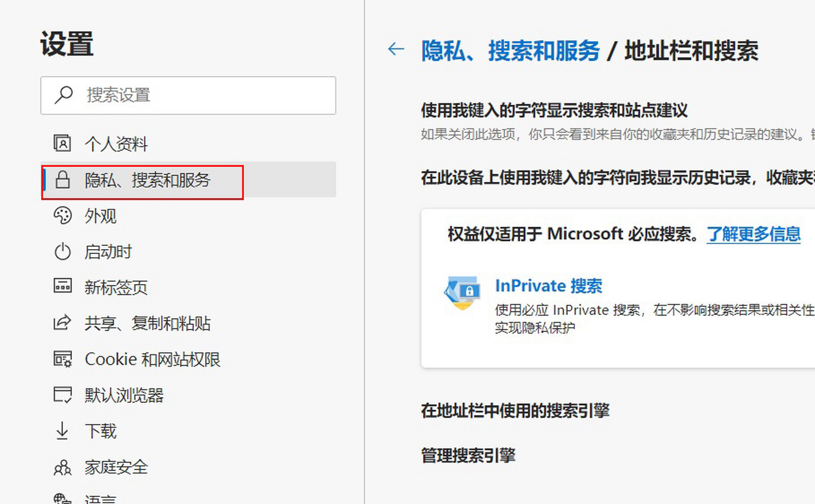Screen dimensions: 815x504
Task: Click the 设置 page title
Action: click(x=67, y=44)
